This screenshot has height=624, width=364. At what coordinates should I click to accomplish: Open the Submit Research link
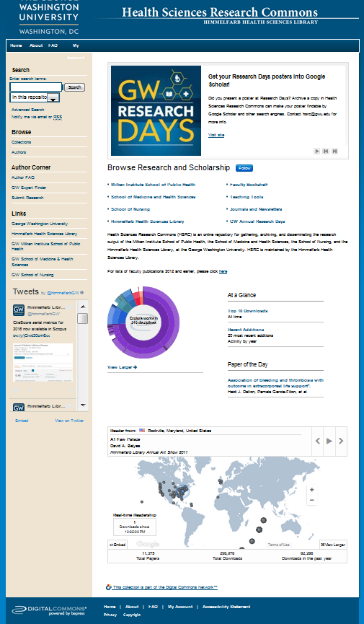click(x=27, y=198)
